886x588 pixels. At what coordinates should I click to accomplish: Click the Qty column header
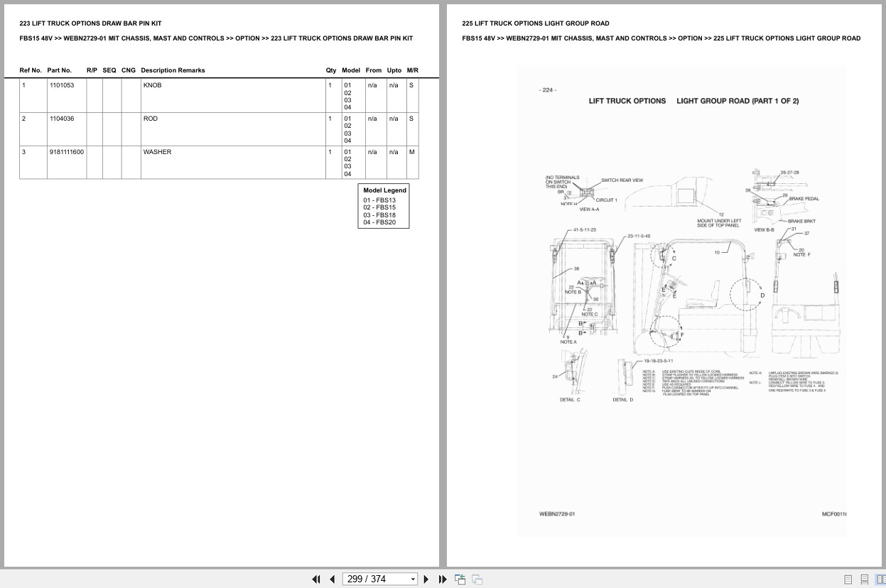331,70
